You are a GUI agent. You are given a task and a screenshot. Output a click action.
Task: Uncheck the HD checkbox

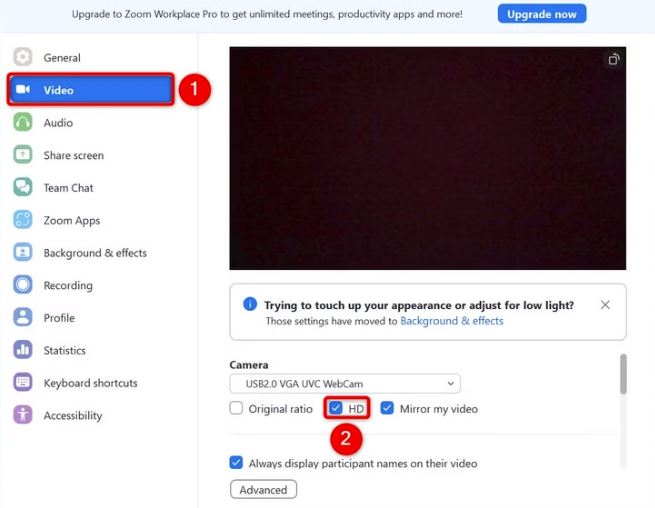(x=336, y=408)
